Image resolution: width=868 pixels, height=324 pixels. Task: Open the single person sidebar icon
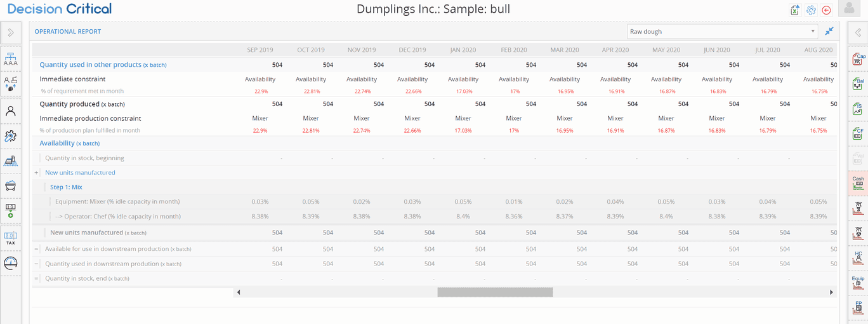(x=11, y=111)
